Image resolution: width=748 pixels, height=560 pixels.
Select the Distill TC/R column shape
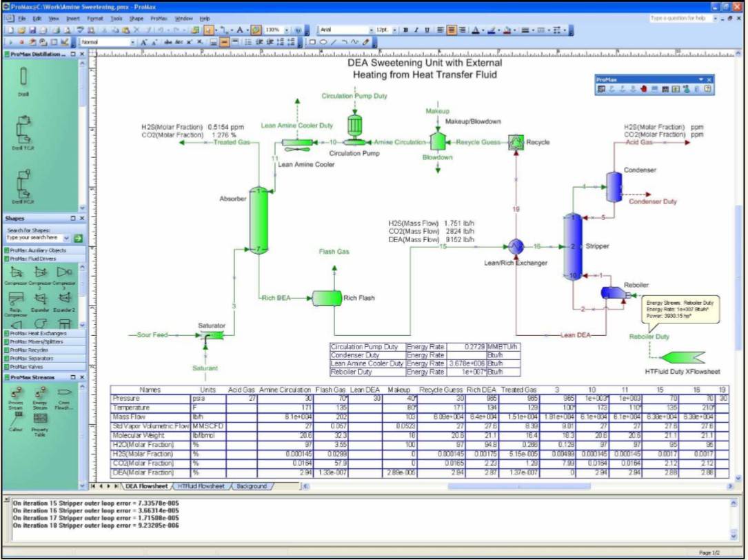coord(23,132)
